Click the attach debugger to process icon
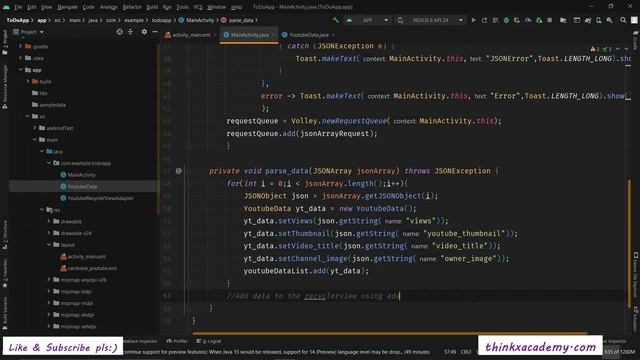This screenshot has height=360, width=640. [539, 20]
